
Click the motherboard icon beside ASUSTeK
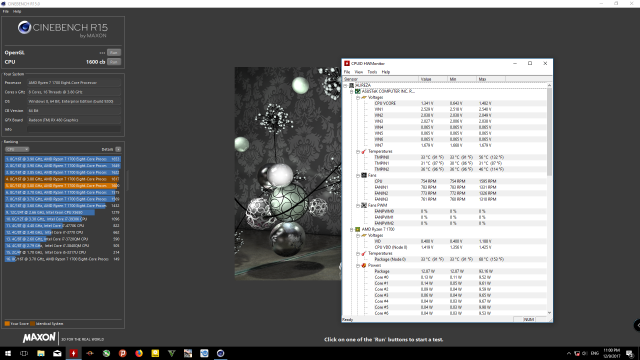[x=358, y=92]
